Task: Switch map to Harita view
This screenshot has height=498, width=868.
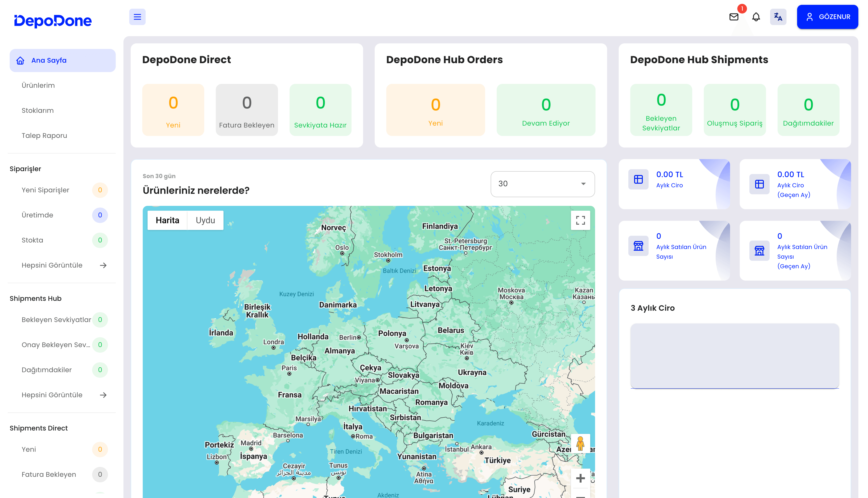Action: (167, 220)
